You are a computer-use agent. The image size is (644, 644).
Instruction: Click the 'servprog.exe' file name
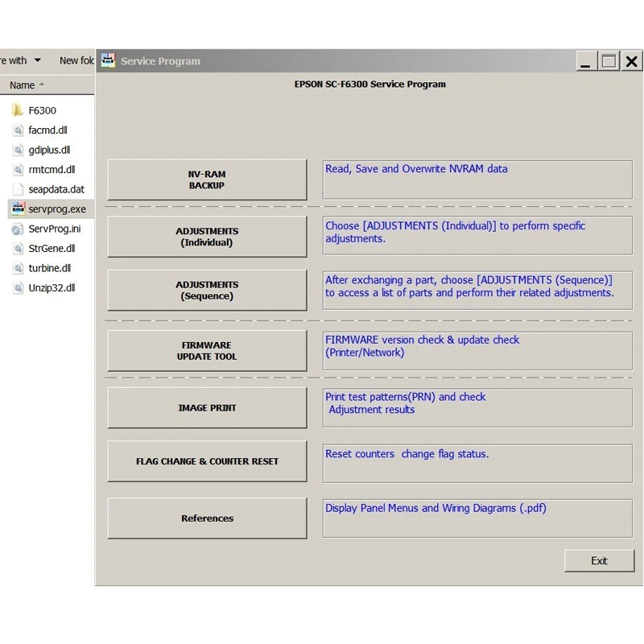(x=57, y=209)
